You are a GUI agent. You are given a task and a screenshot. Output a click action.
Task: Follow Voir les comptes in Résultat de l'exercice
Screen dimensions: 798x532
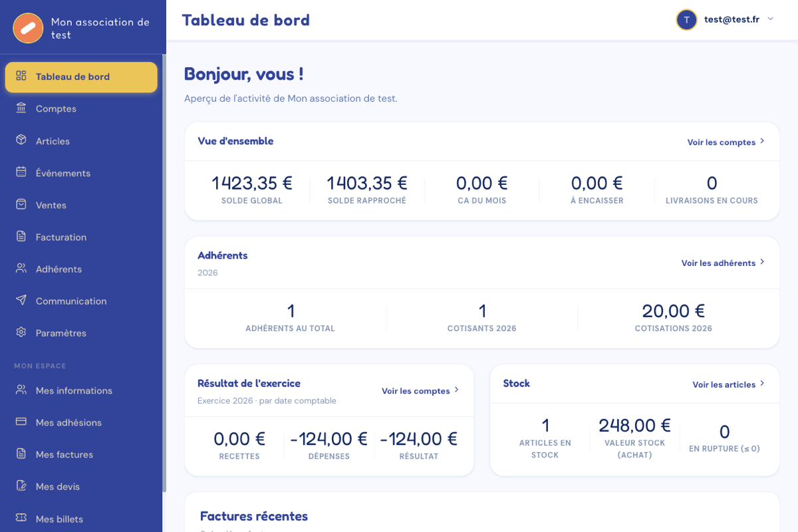click(420, 390)
